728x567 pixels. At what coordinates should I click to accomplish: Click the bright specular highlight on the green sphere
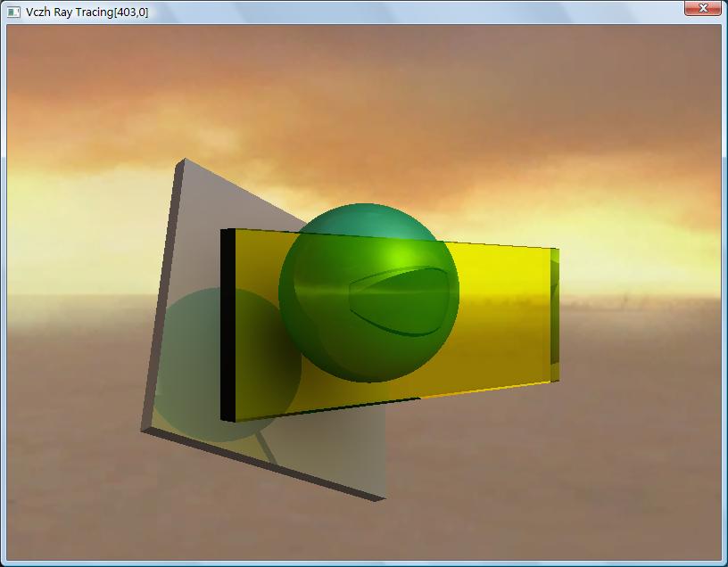[x=402, y=255]
